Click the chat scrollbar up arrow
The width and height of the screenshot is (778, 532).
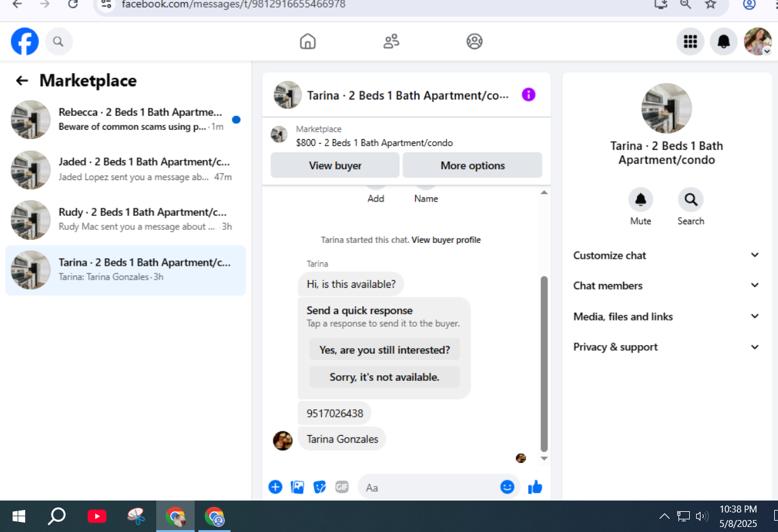(x=544, y=193)
